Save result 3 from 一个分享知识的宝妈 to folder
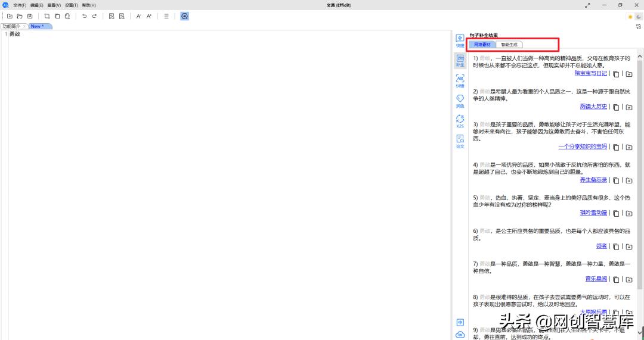The width and height of the screenshot is (644, 340). pyautogui.click(x=629, y=147)
